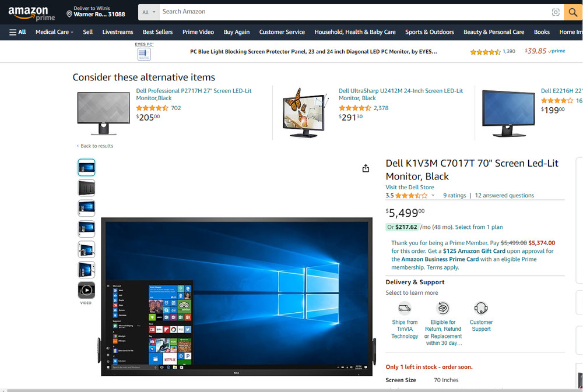Click the Amazon Prime logo
Screen dimensions: 583x392
[31, 14]
